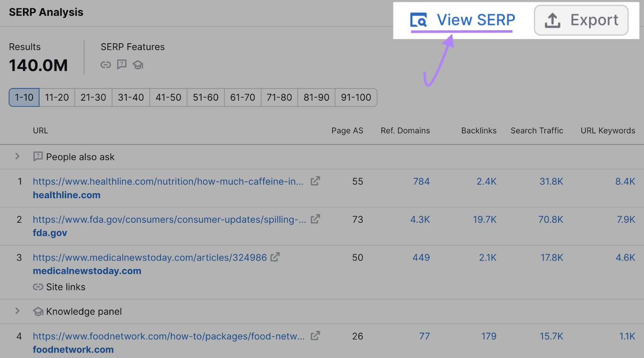Click fda.gov Backlinks value 19.7K
Viewport: 644px width, 358px height.
pyautogui.click(x=485, y=220)
